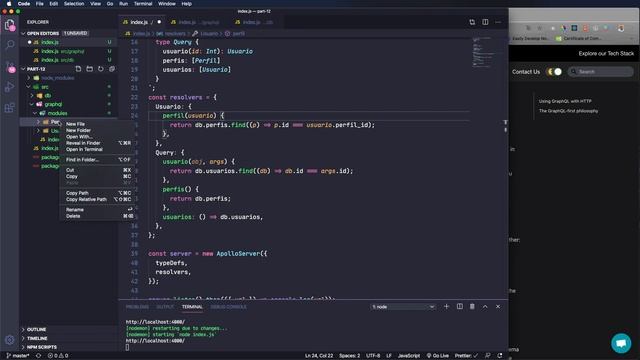Close the terminal panel
Screen dimensions: 640x360
pyautogui.click(x=498, y=307)
